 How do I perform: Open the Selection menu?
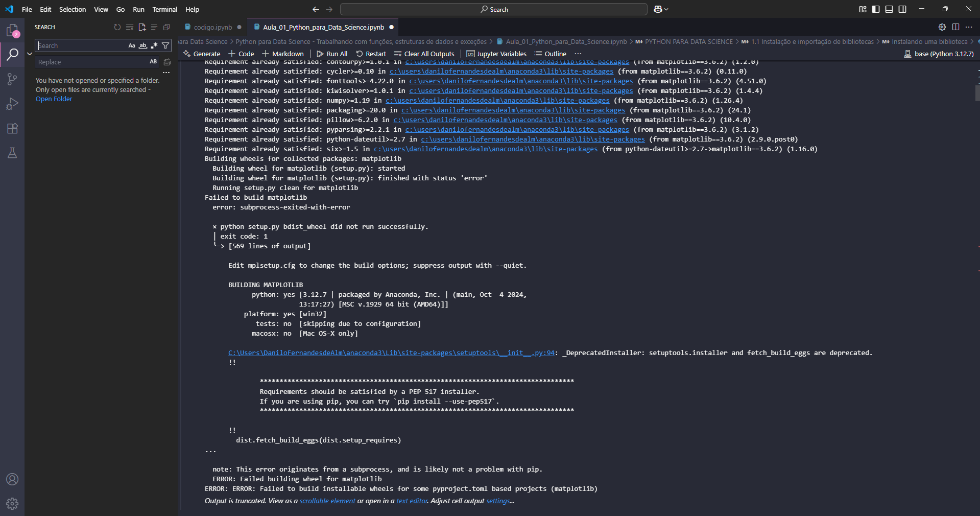coord(73,9)
